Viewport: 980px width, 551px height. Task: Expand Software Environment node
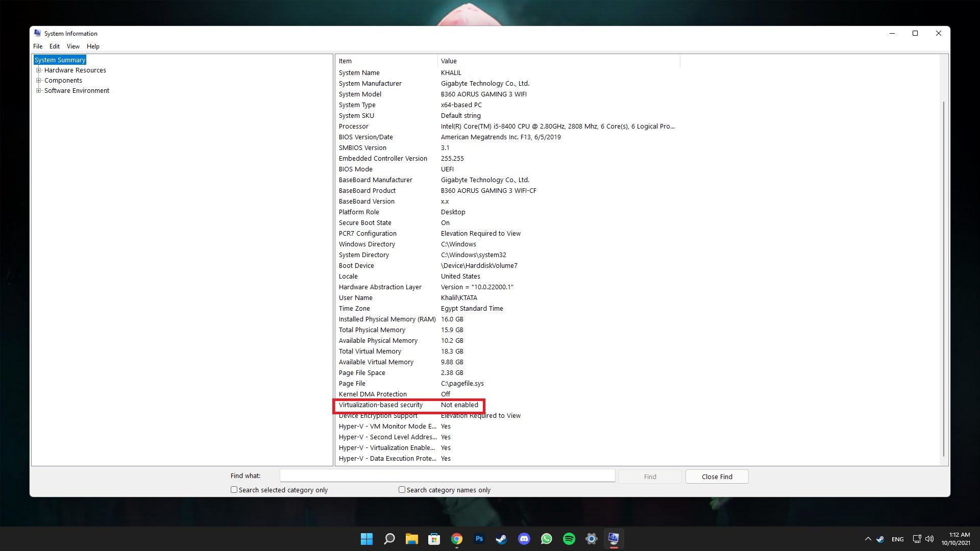[38, 90]
